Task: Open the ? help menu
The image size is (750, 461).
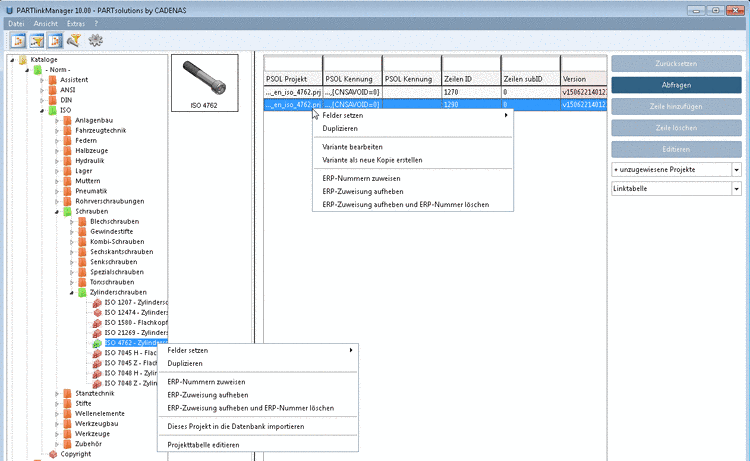Action: 96,23
